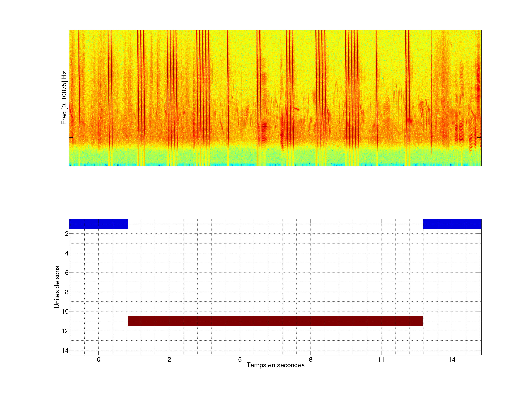The width and height of the screenshot is (532, 399).
Task: Click the dark red bar at unit 11
Action: pos(275,321)
